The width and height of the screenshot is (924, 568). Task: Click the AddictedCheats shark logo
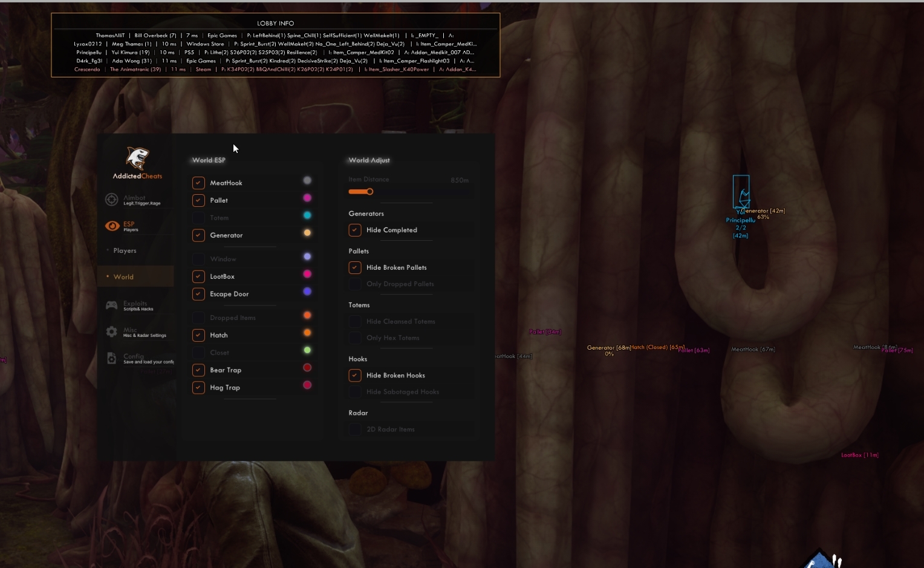pos(137,158)
